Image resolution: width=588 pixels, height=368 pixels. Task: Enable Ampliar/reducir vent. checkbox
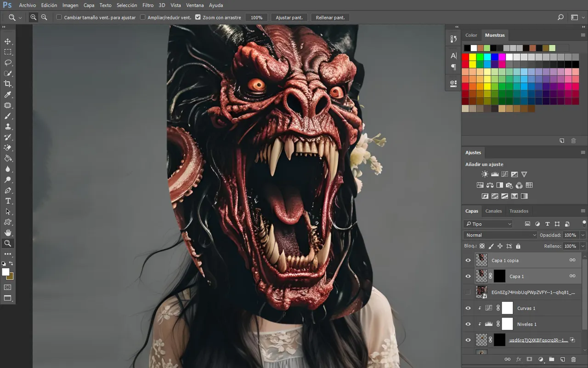coord(142,17)
